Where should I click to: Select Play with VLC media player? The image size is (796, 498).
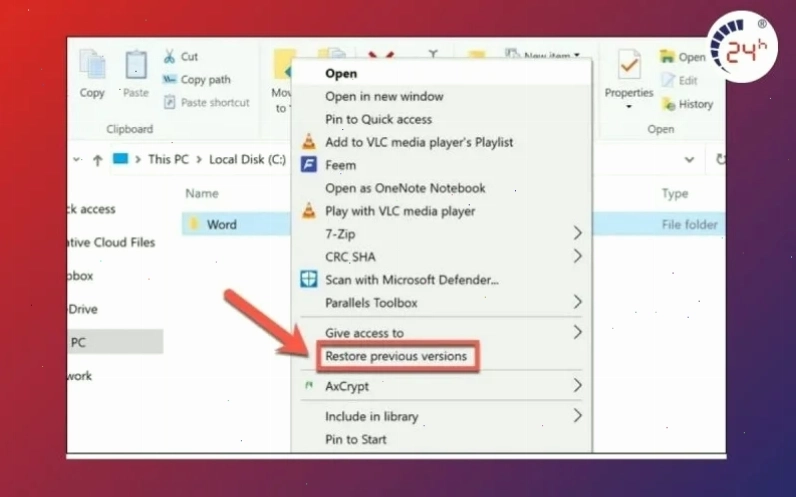tap(441, 211)
